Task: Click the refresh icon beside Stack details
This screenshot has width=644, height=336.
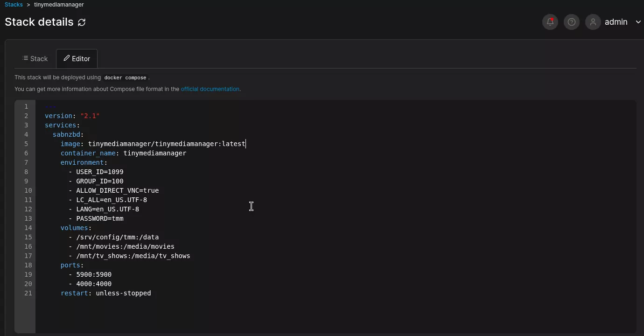Action: (x=82, y=22)
